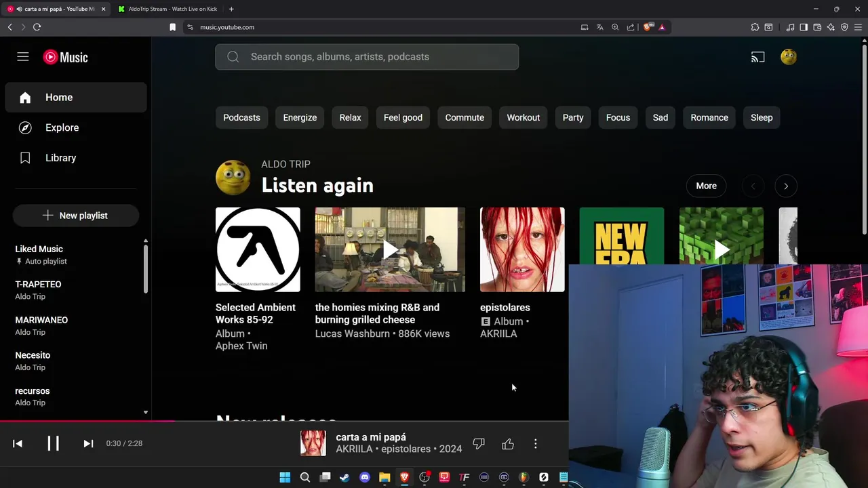This screenshot has height=488, width=868.
Task: Select the Relax mood chip
Action: tap(350, 118)
